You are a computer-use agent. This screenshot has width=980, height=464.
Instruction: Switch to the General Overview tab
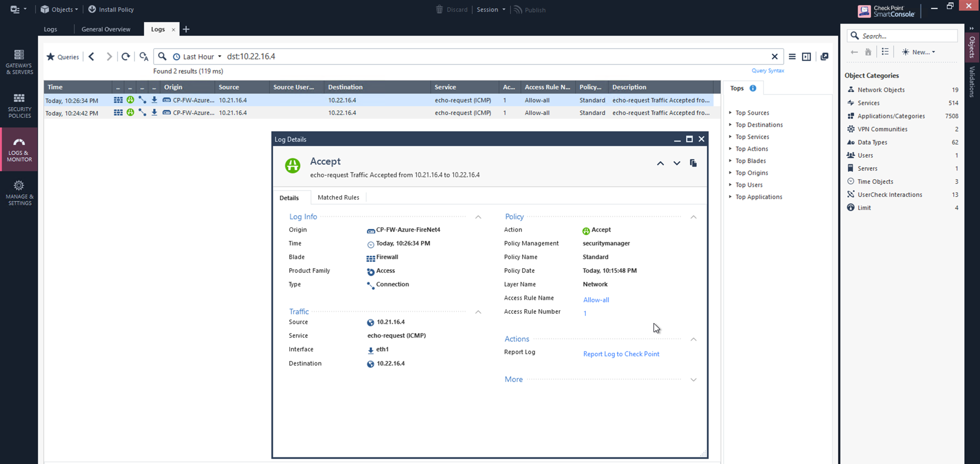tap(106, 29)
